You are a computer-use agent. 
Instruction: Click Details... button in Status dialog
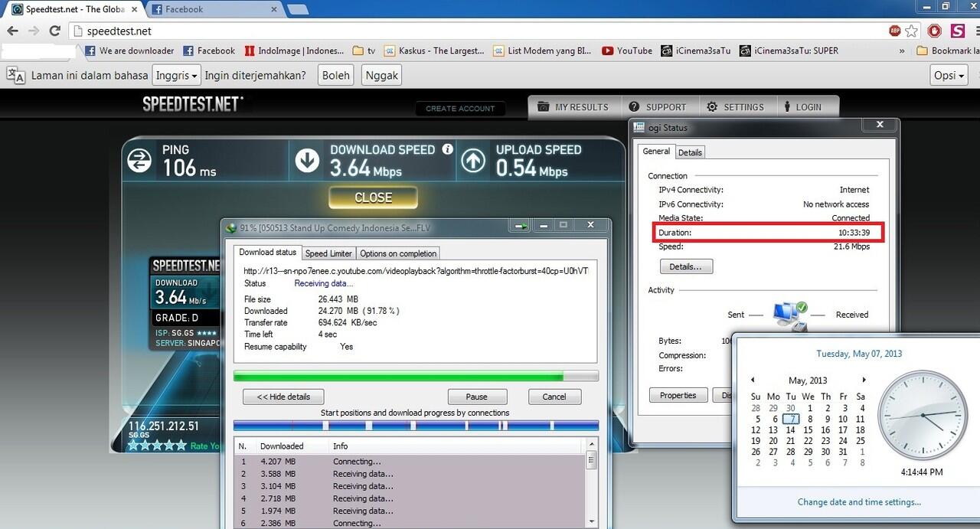(x=686, y=266)
